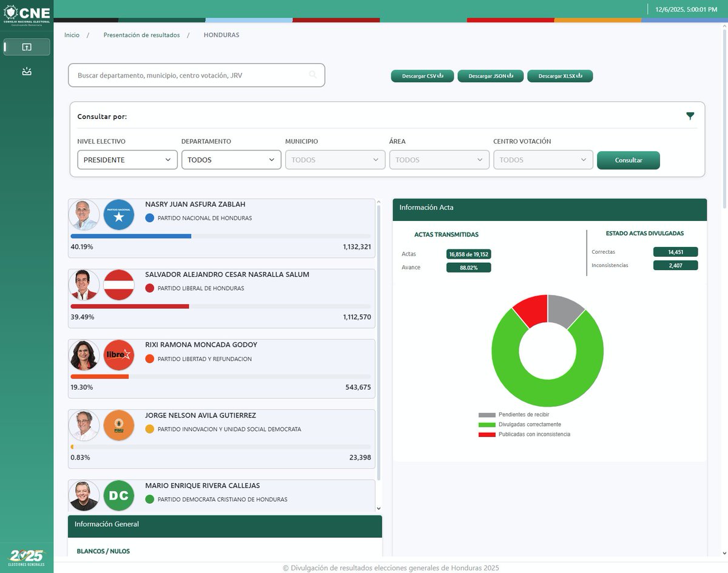Toggle Publicadas con inconsistencia legend item
The width and height of the screenshot is (728, 573).
(x=524, y=434)
